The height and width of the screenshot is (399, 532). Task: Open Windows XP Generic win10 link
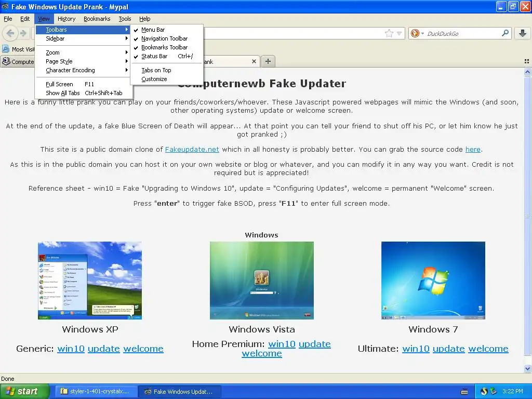(x=71, y=349)
